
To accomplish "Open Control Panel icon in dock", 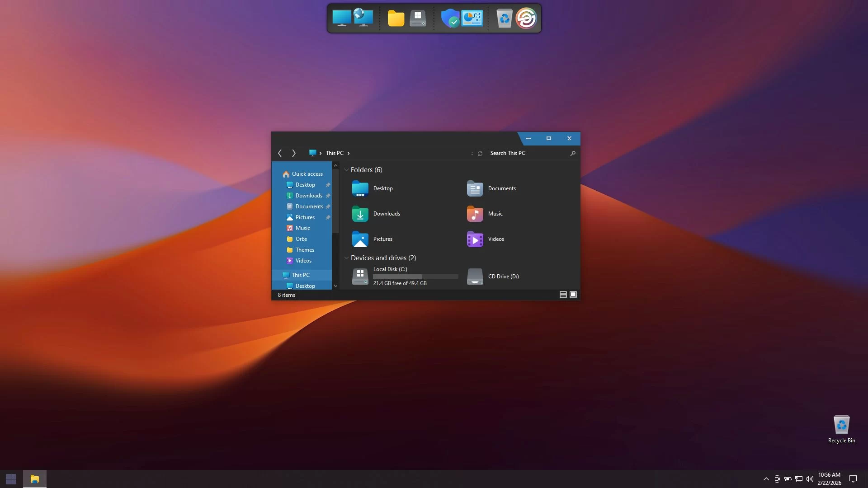I will (x=472, y=19).
